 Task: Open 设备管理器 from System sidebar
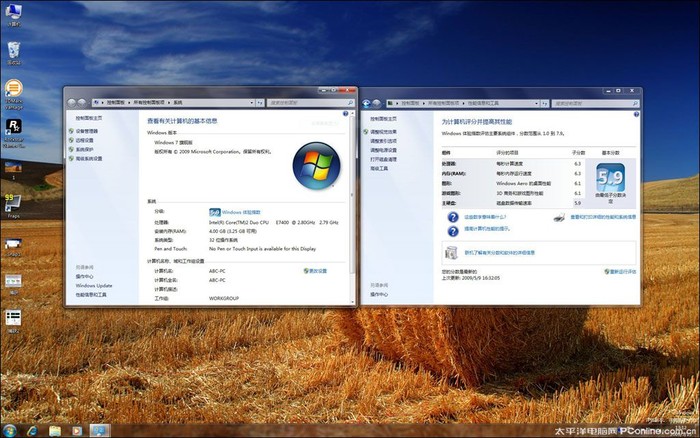tap(87, 131)
